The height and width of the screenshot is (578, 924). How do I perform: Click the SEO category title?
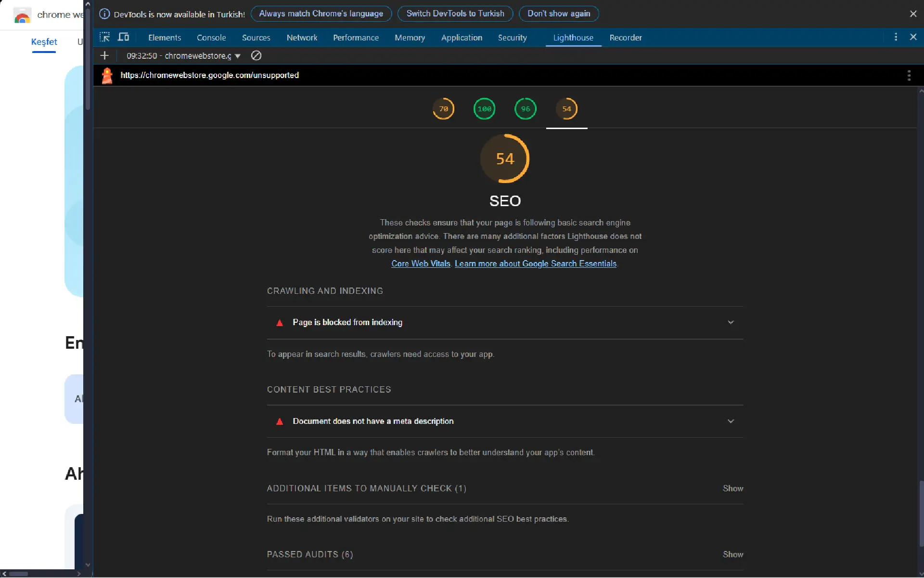click(x=505, y=201)
